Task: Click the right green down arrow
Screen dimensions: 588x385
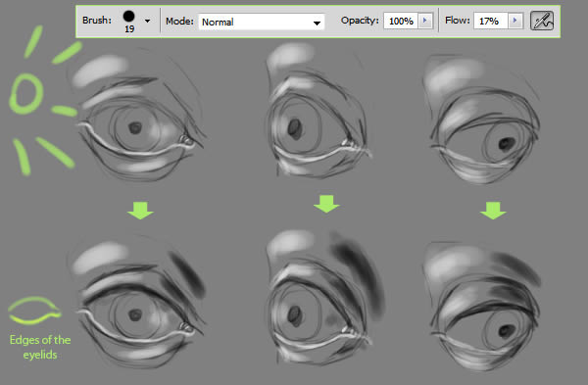Action: pos(493,211)
